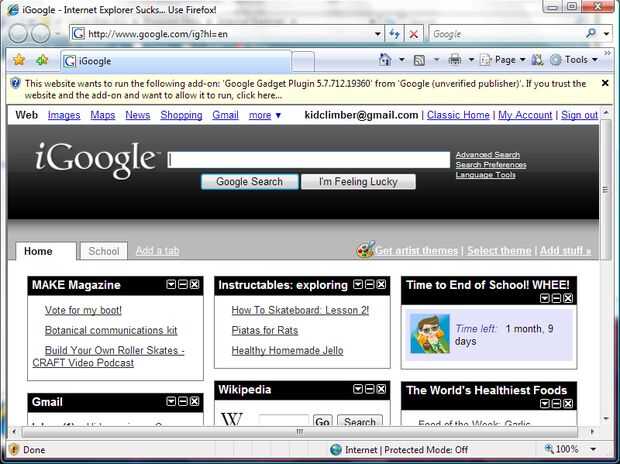
Task: Click the artist themes palette icon
Action: pyautogui.click(x=365, y=250)
